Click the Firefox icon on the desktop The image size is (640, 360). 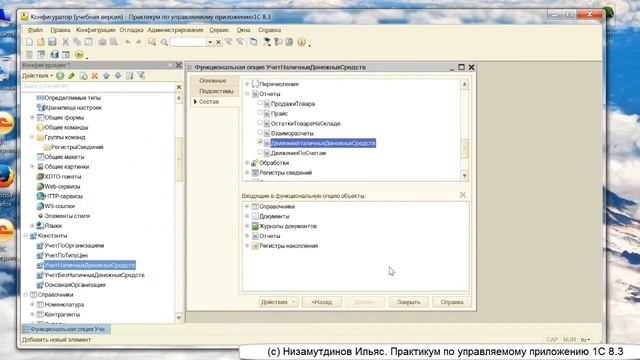(x=7, y=176)
